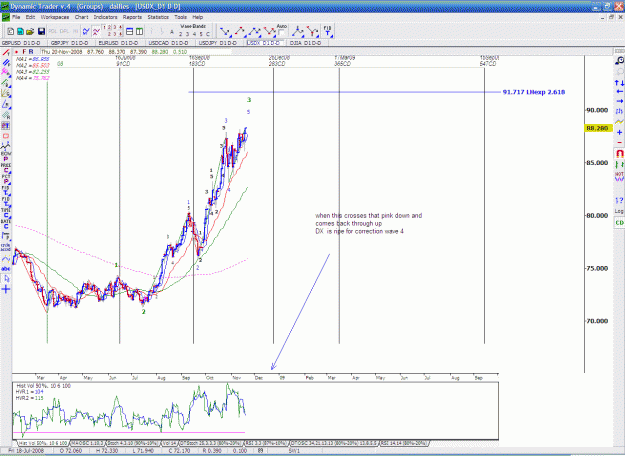Select the Stoch indicator tab below the chart
The image size is (625, 456).
pyautogui.click(x=134, y=443)
